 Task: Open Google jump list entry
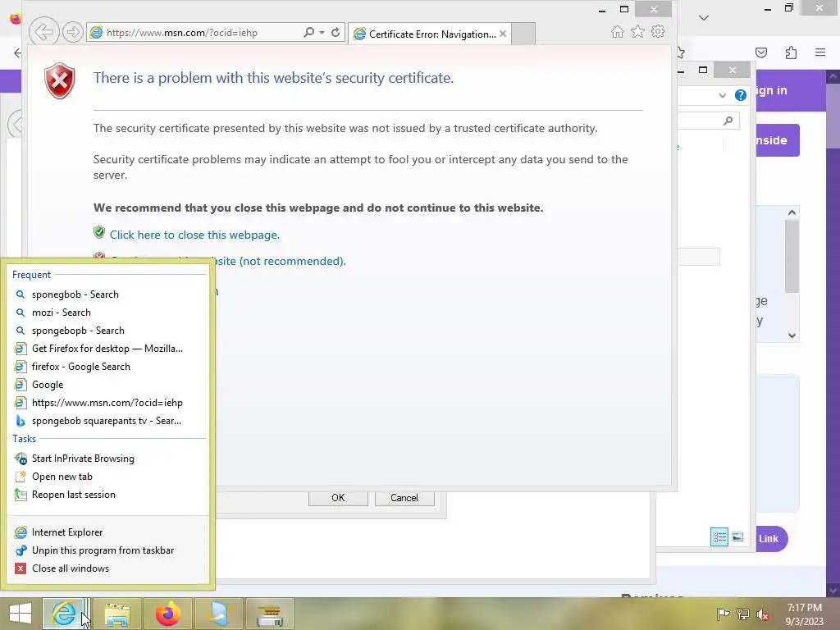point(109,385)
